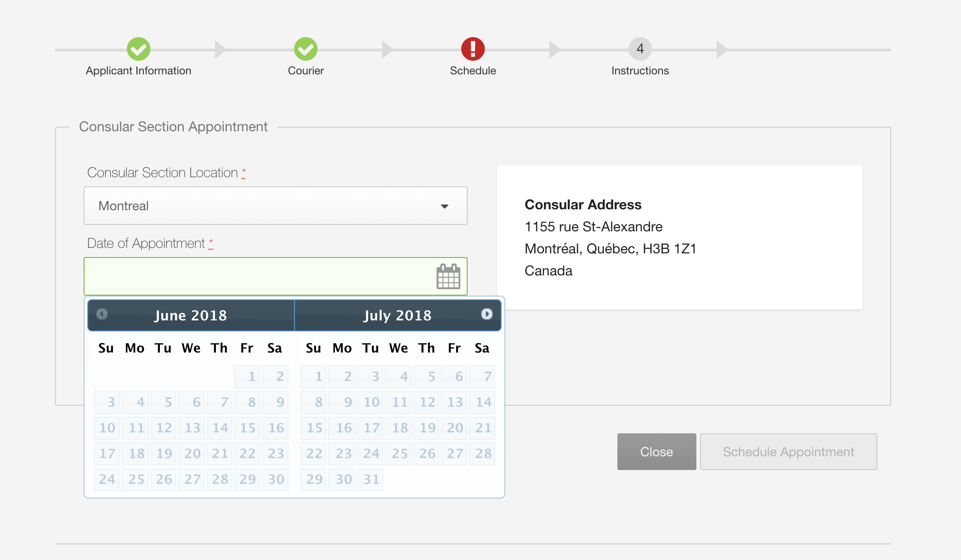Click the Applicant Information green checkmark
This screenshot has width=961, height=560.
139,49
